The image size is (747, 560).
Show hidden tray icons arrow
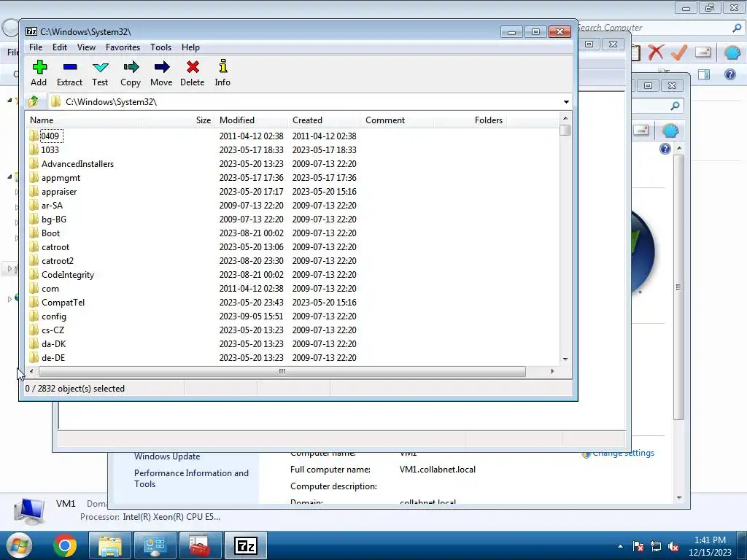(620, 546)
